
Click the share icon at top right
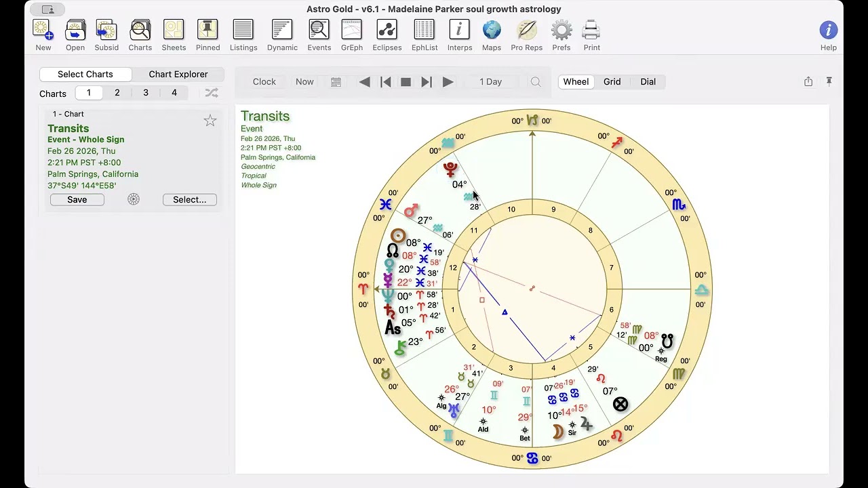pyautogui.click(x=808, y=81)
